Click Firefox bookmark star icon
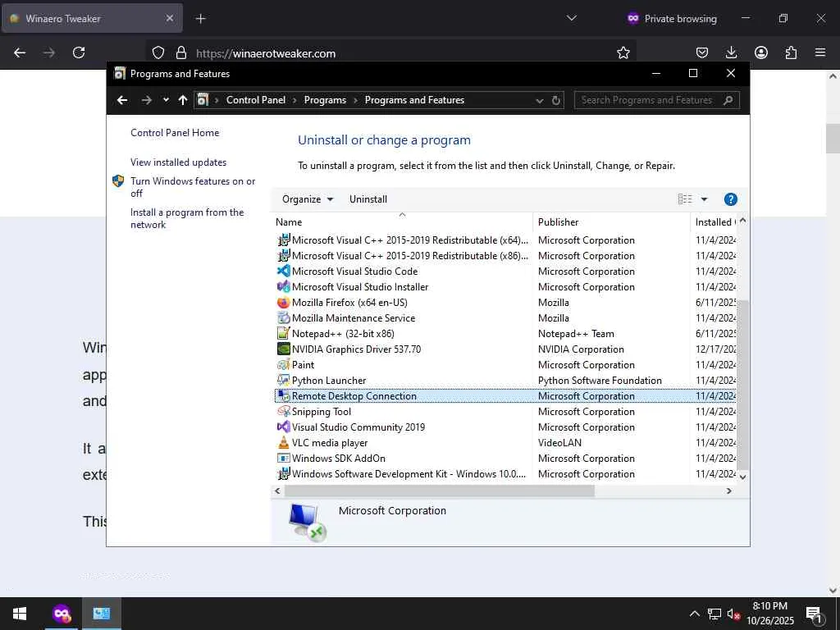This screenshot has width=840, height=630. pyautogui.click(x=623, y=52)
